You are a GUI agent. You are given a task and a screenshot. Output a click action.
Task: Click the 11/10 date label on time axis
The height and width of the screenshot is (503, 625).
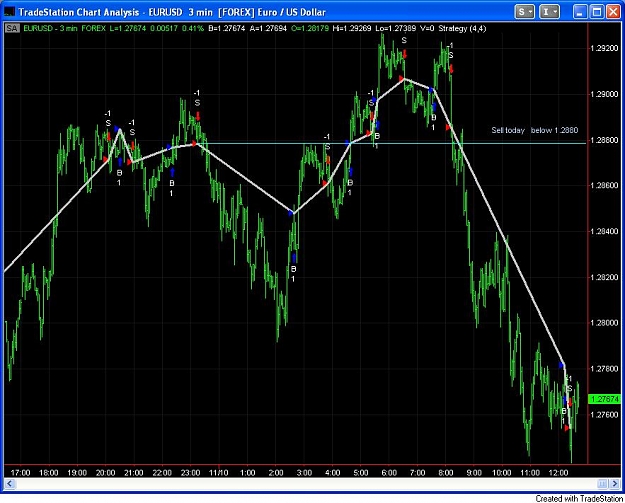point(218,473)
